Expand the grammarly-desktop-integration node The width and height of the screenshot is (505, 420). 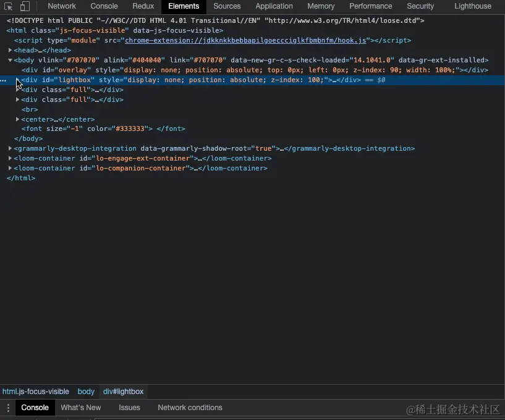click(x=10, y=148)
